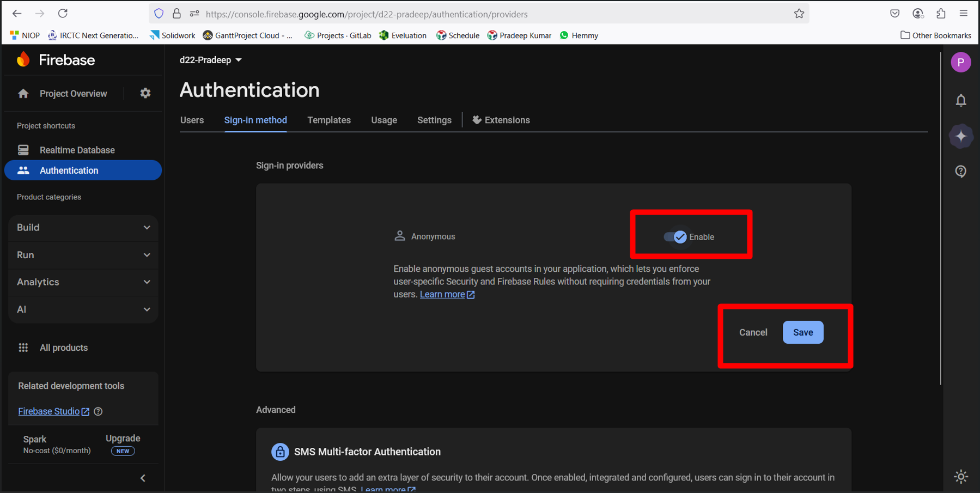Open the Pocket save icon
The width and height of the screenshot is (980, 493).
point(894,14)
